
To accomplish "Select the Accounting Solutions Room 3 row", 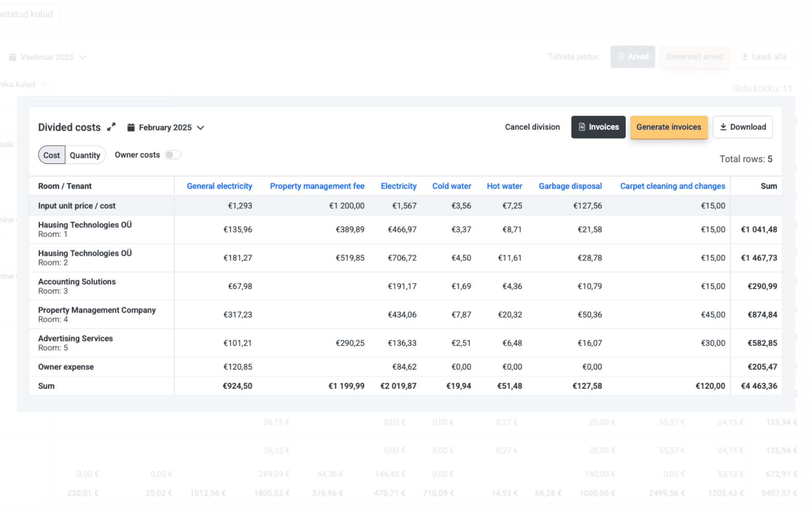I will click(77, 286).
